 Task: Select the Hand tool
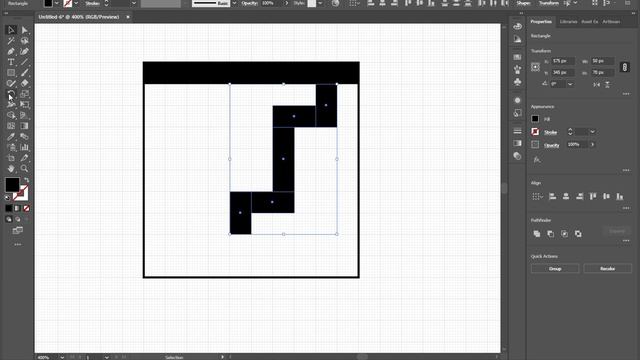(11, 168)
